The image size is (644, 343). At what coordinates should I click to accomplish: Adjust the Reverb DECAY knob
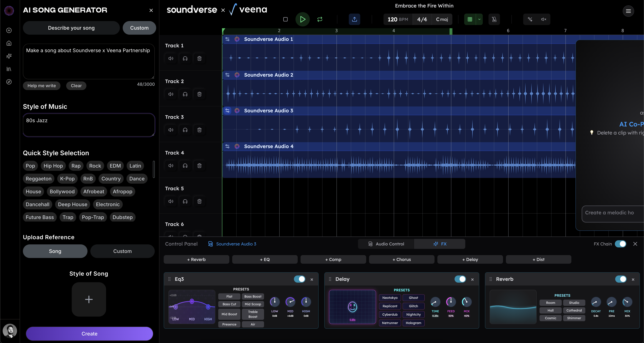[x=596, y=302]
